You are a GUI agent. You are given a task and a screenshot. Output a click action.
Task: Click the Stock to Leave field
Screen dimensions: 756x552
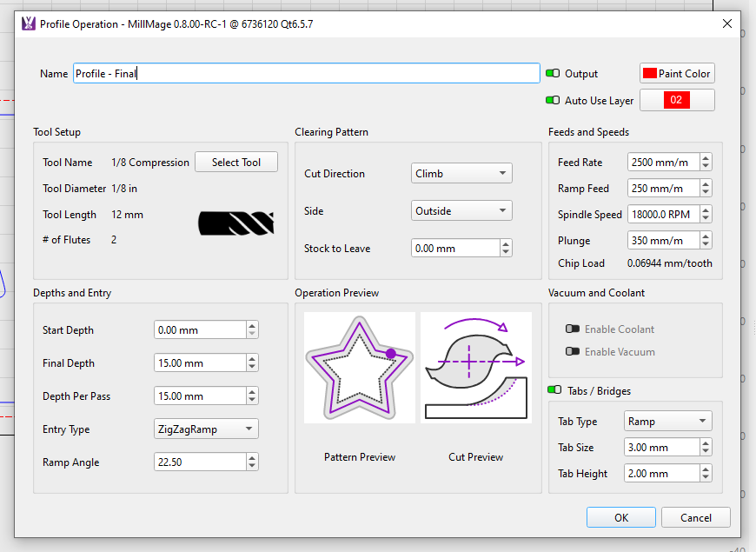point(455,249)
